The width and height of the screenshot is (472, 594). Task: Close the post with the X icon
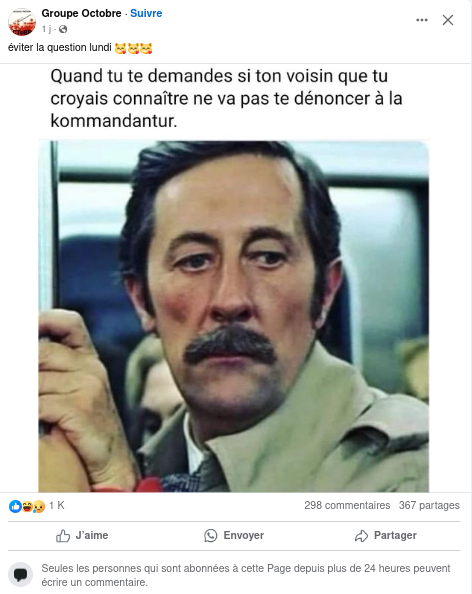pyautogui.click(x=448, y=20)
